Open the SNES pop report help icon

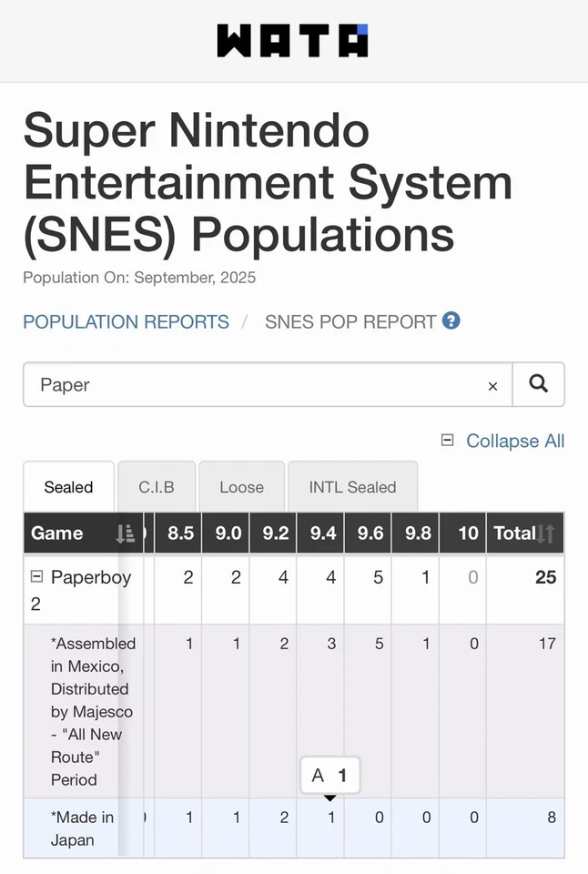click(451, 320)
